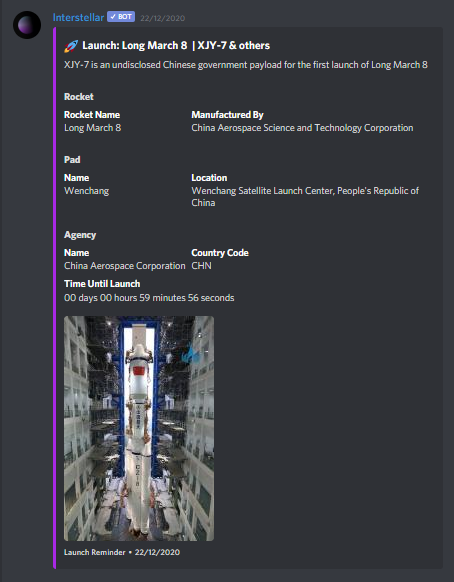
Task: Select the XJY-7 description text
Action: pyautogui.click(x=246, y=65)
